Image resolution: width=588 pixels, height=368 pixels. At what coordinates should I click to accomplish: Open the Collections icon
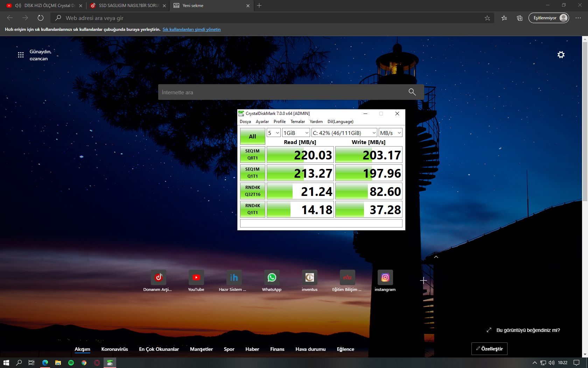click(x=519, y=18)
